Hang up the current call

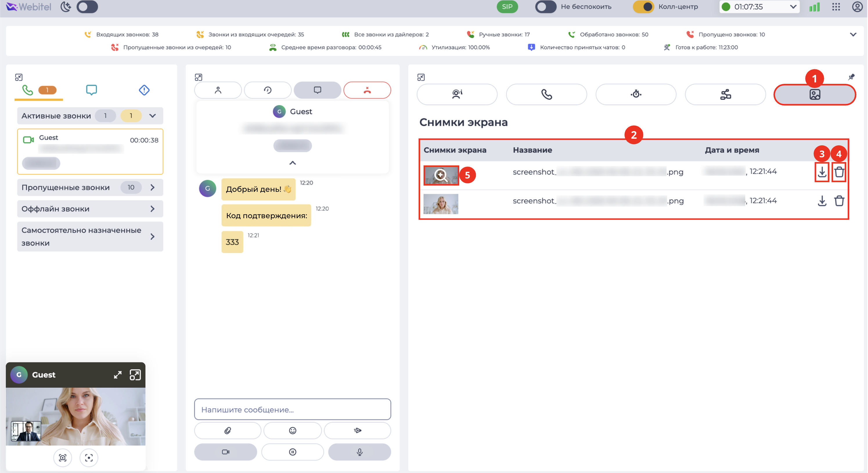click(367, 90)
